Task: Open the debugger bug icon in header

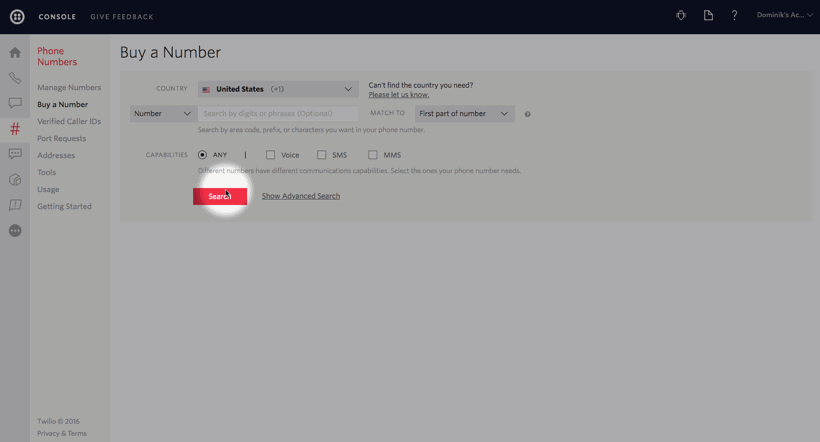Action: (x=681, y=16)
